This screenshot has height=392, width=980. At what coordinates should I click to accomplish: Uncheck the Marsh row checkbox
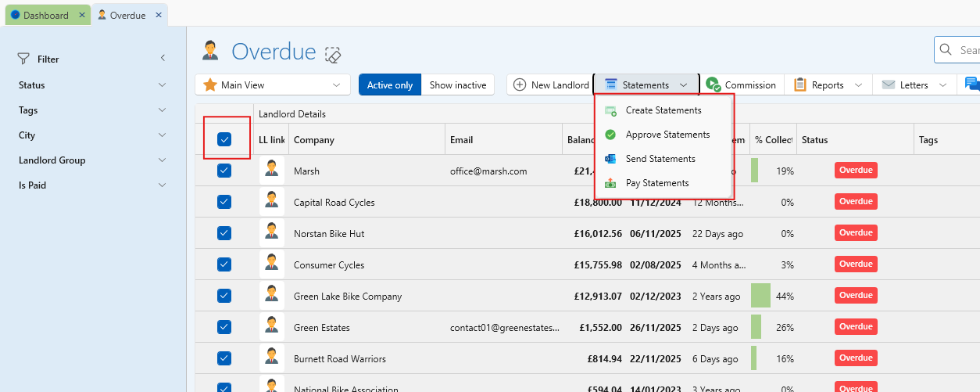(x=224, y=171)
